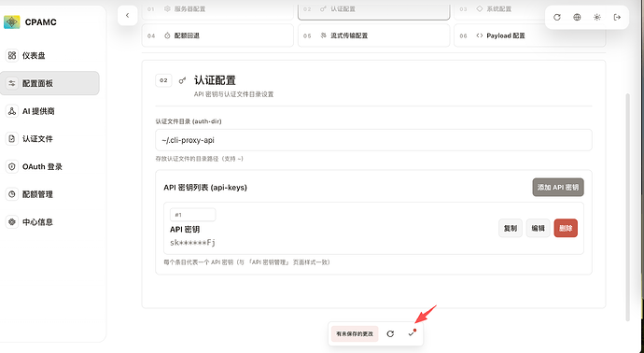644x353 pixels.
Task: Switch to 01 服务器配置 tab
Action: 217,10
